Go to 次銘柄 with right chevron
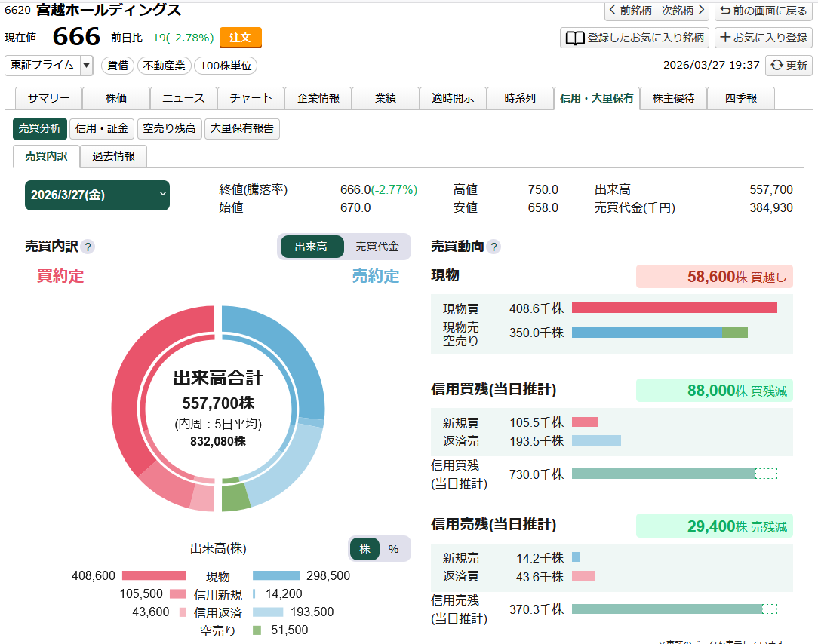Viewport: 818px width, 644px height. click(683, 11)
